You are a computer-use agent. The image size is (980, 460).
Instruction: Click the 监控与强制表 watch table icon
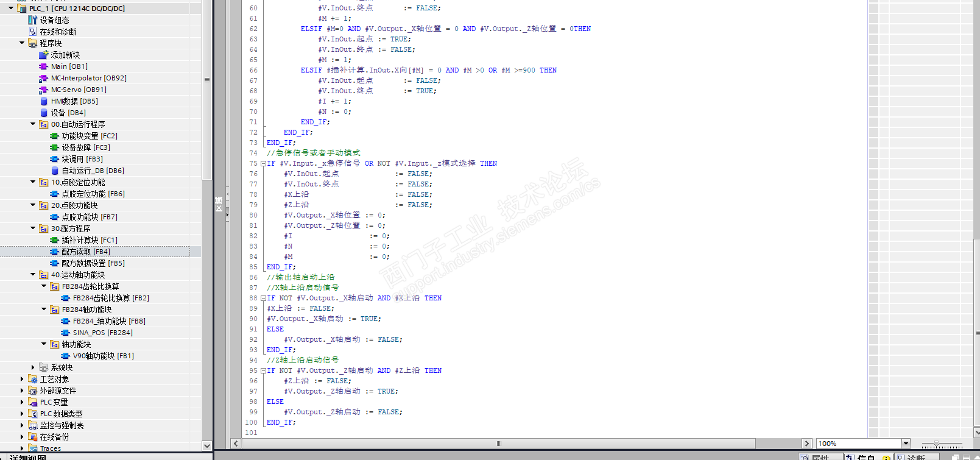(x=33, y=425)
